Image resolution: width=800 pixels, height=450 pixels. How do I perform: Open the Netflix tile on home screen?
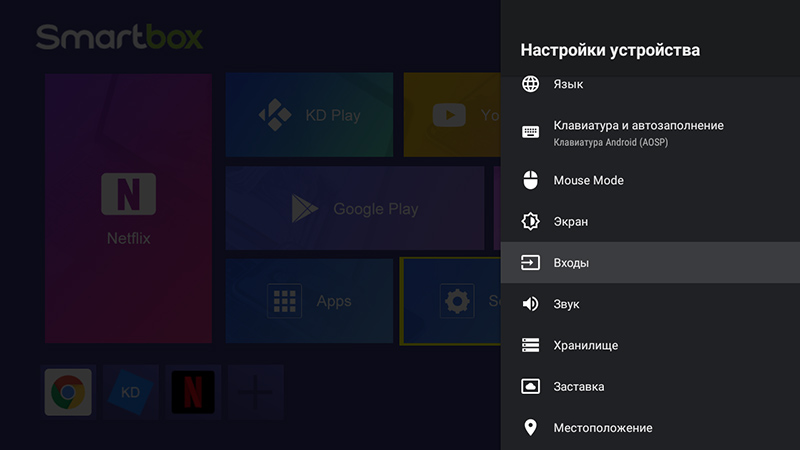tap(129, 208)
